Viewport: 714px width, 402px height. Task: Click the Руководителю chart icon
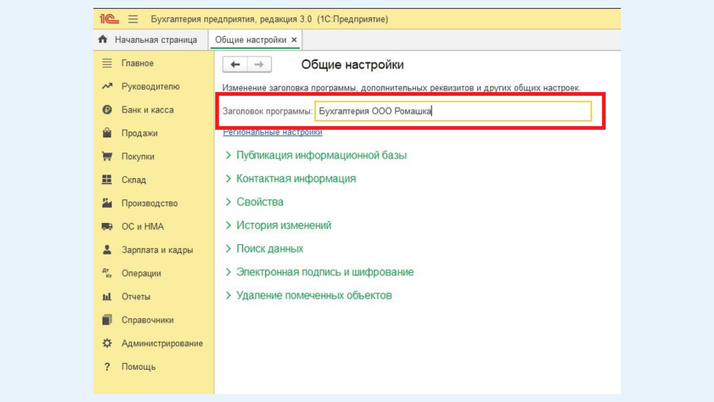click(x=107, y=86)
